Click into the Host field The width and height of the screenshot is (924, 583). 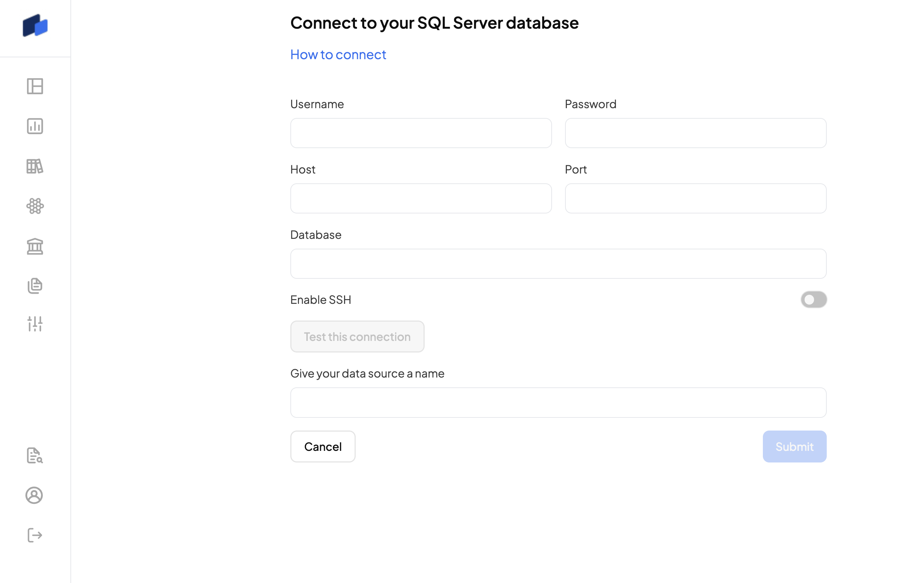[421, 199]
